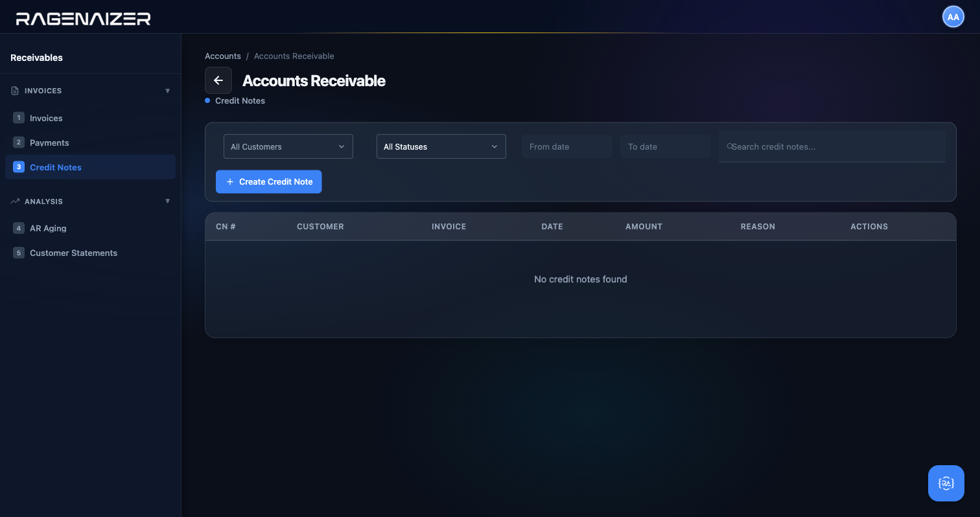Open the RA assistant chat button
980x517 pixels.
946,483
